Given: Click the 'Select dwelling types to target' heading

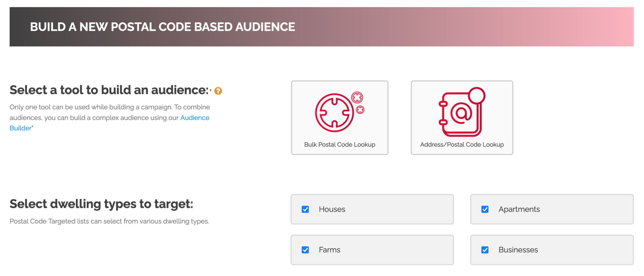Looking at the screenshot, I should pos(101,204).
